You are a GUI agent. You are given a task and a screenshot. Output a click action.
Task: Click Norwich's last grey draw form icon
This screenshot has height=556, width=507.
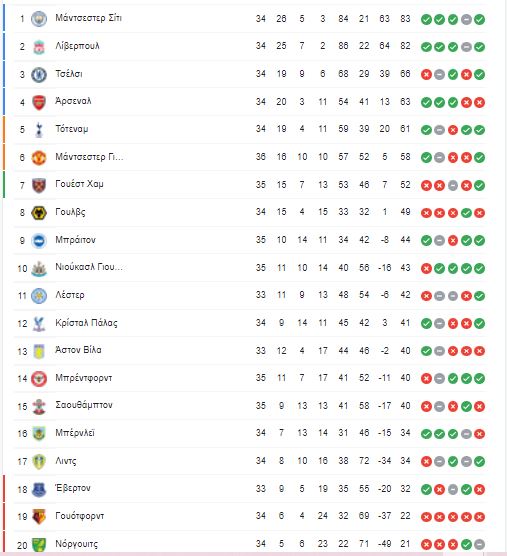click(479, 544)
